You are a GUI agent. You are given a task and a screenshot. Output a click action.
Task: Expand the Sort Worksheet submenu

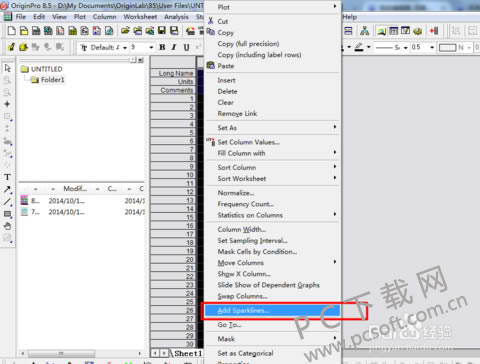click(x=273, y=178)
